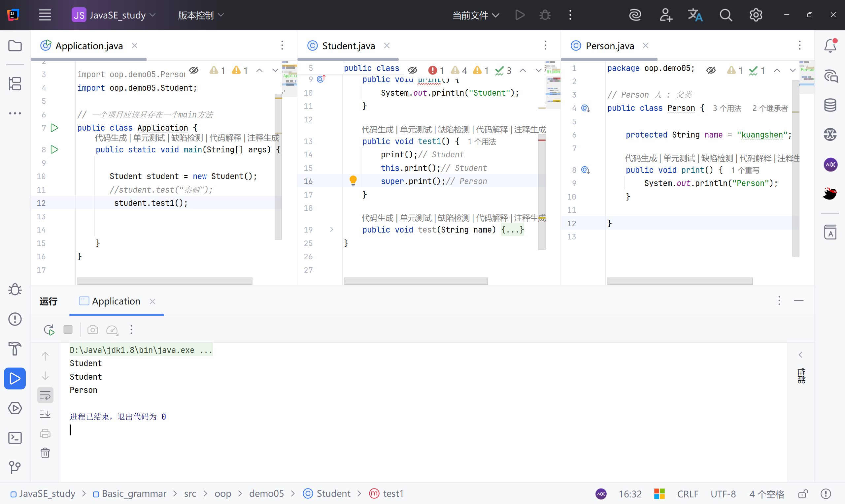Toggle soft-wrap in run console

coord(45,395)
